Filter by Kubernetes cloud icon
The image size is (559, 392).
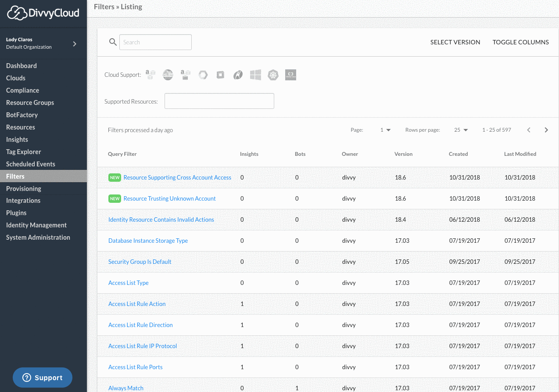[x=273, y=75]
